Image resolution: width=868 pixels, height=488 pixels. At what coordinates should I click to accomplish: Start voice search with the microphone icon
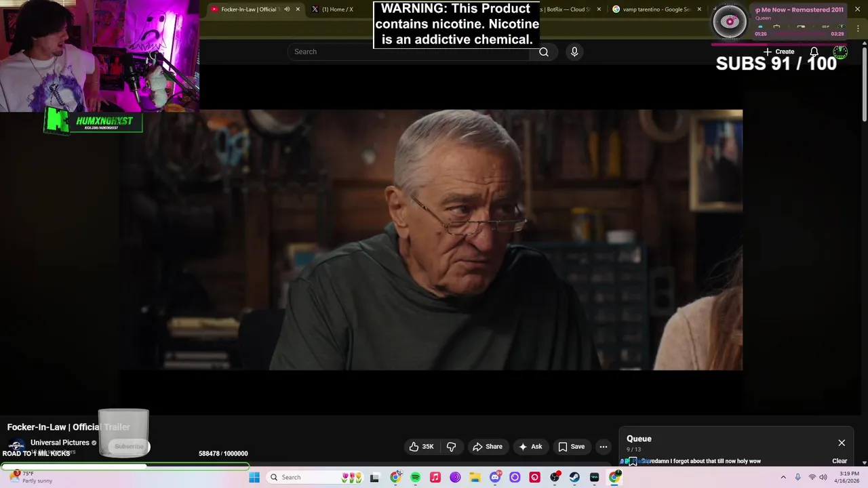point(574,52)
